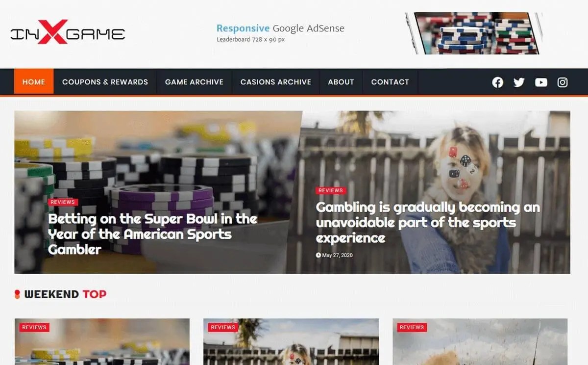Click the red Weekend Top section marker icon
Viewport: 588px width, 365px height.
tap(17, 294)
